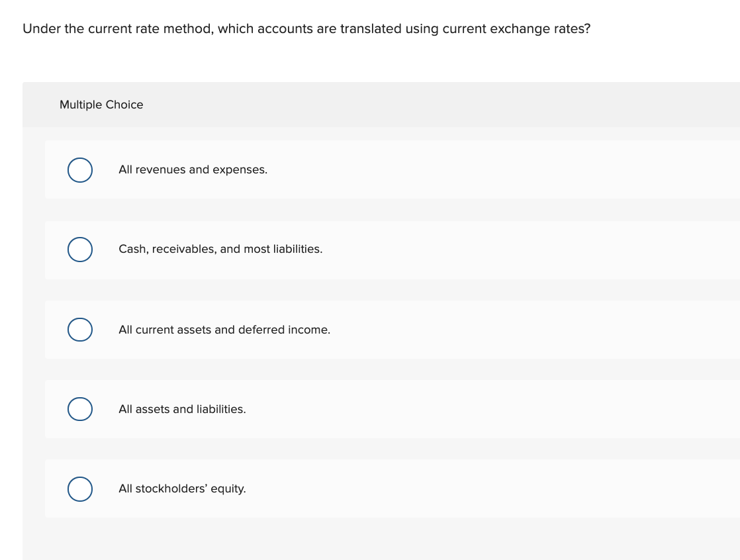Click the first answer choice text
Screen dimensions: 740x560
click(x=193, y=169)
